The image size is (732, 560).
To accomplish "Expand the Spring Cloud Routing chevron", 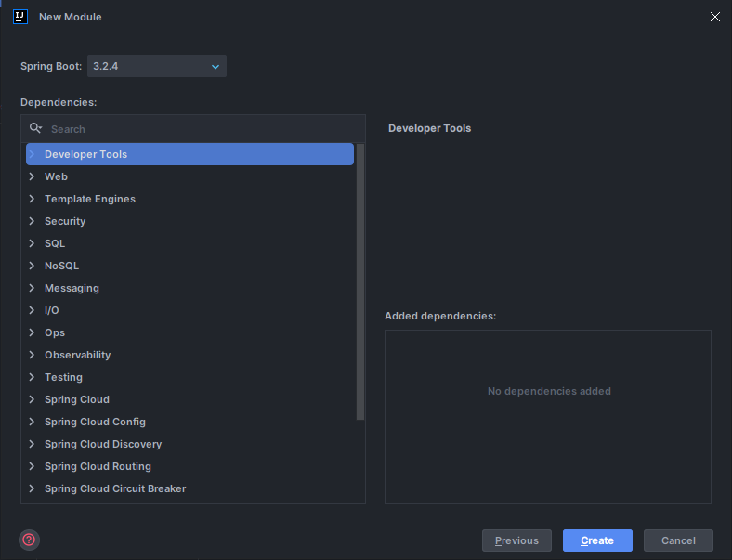I will 32,466.
